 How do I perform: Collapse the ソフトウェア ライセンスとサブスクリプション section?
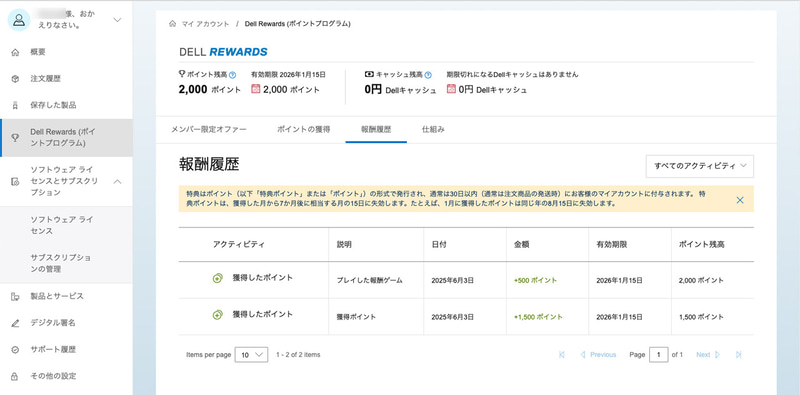click(117, 181)
